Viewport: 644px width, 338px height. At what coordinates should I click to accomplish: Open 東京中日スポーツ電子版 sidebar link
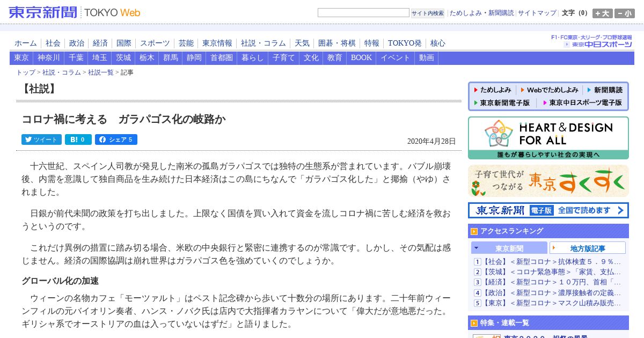tap(582, 102)
